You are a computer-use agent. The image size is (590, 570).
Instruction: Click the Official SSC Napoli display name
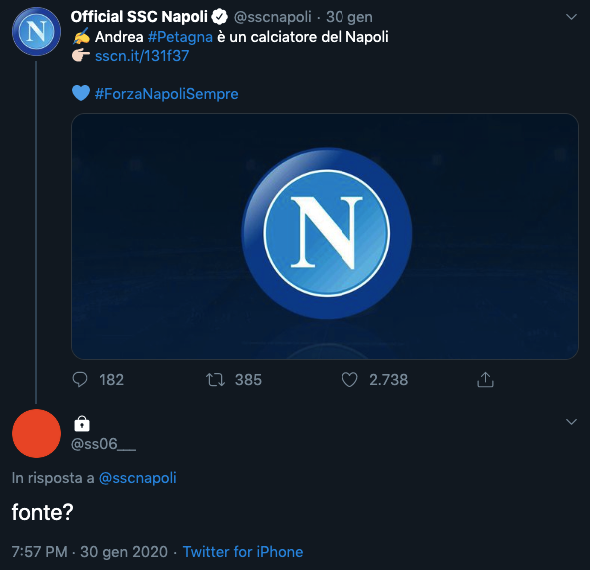[139, 17]
